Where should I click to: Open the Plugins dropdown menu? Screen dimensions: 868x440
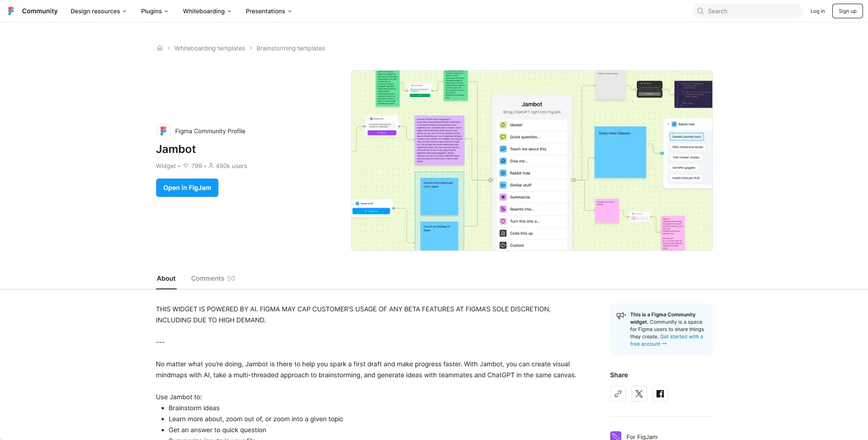[x=154, y=11]
